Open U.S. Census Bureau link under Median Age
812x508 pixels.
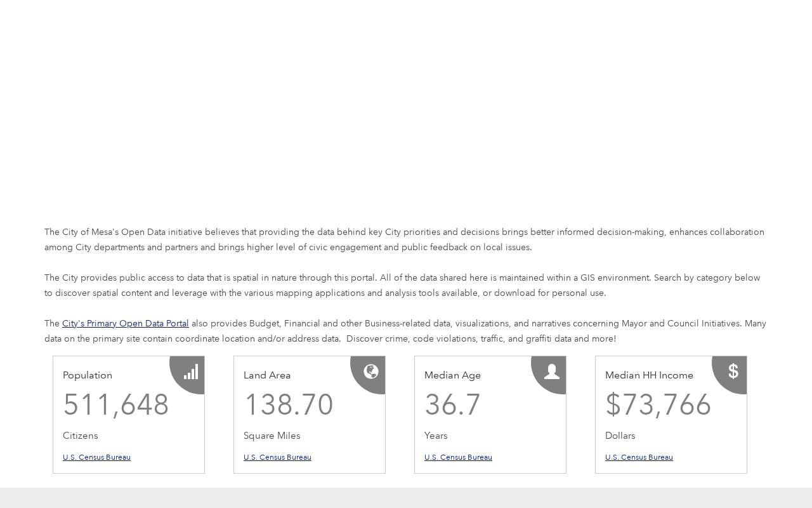pyautogui.click(x=458, y=457)
